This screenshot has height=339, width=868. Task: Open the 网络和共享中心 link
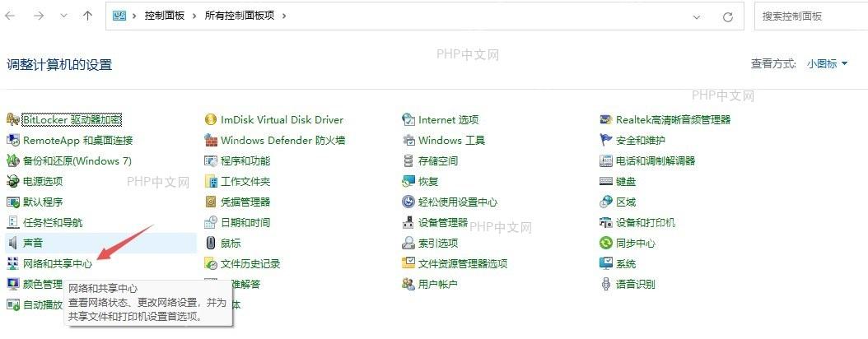[58, 264]
